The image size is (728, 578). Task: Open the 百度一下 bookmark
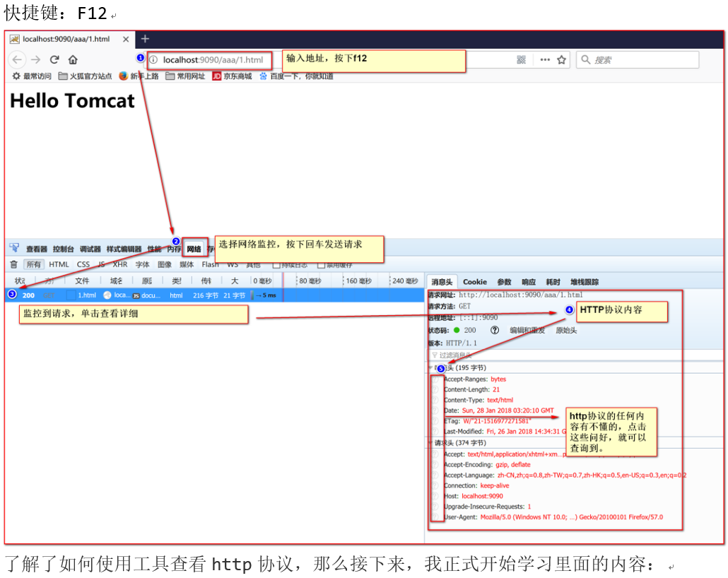(296, 76)
